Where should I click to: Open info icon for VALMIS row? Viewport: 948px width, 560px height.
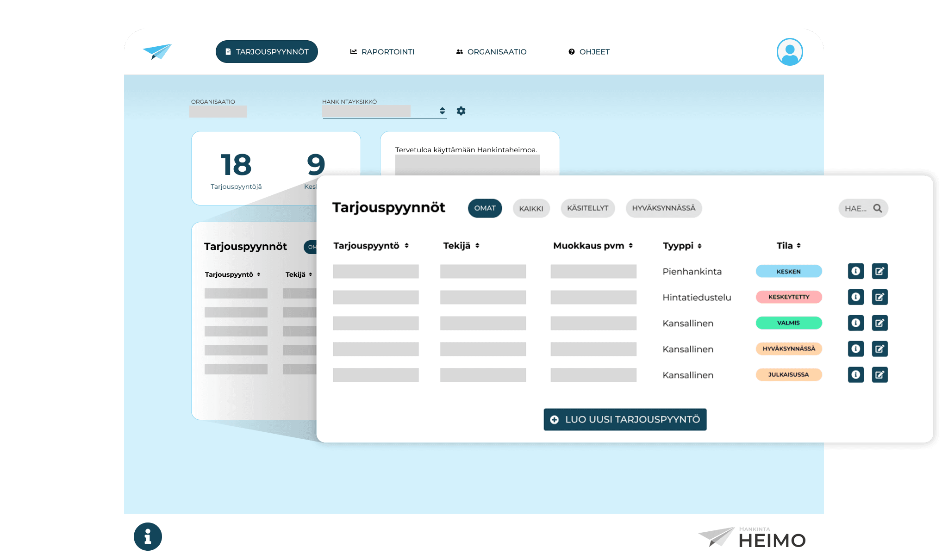pos(855,323)
